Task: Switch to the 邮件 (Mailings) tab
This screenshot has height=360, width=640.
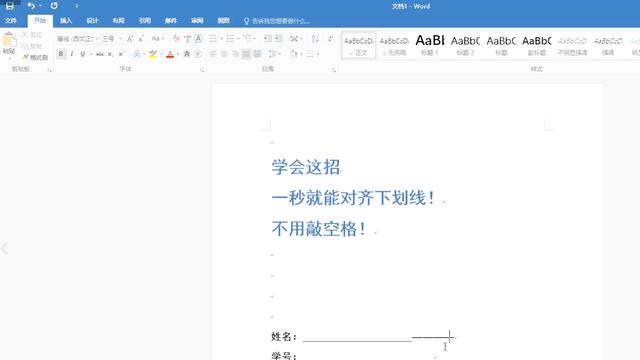Action: (x=171, y=20)
